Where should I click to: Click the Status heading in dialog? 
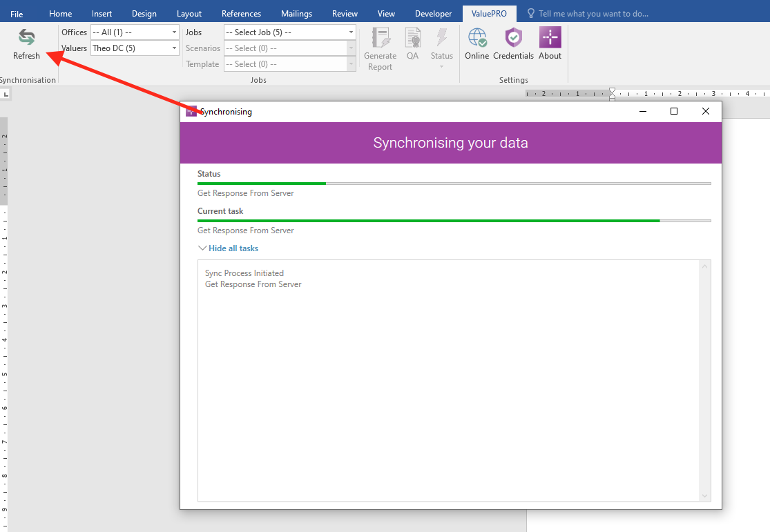click(x=209, y=174)
